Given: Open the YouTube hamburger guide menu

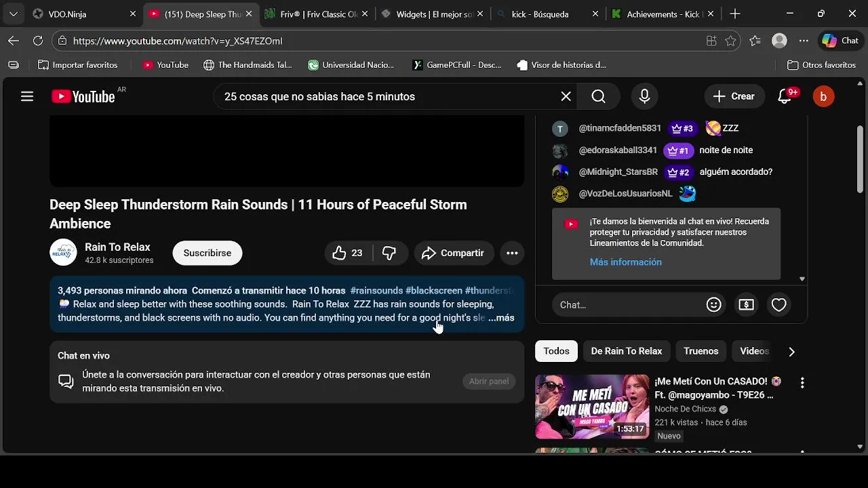Looking at the screenshot, I should click(x=27, y=96).
